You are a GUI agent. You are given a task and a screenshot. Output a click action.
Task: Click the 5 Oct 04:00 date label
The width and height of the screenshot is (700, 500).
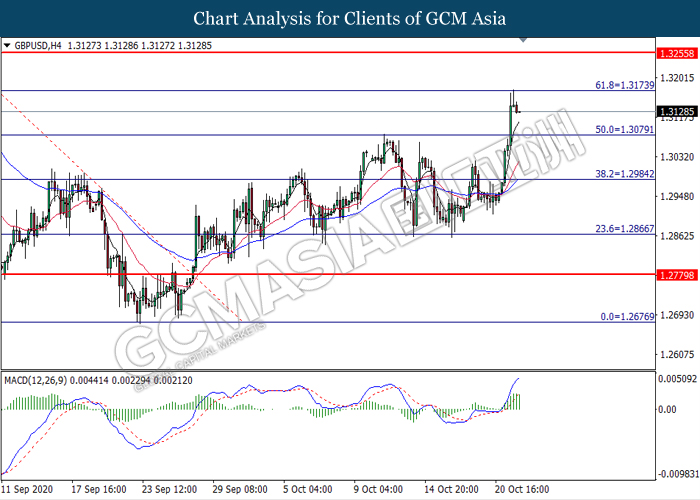tap(307, 491)
